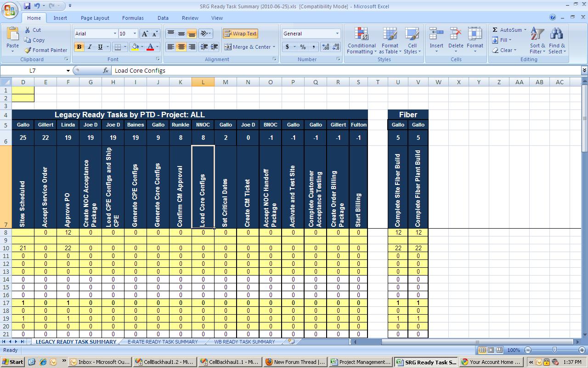This screenshot has width=588, height=368.
Task: Apply Comma style
Action: pyautogui.click(x=313, y=47)
